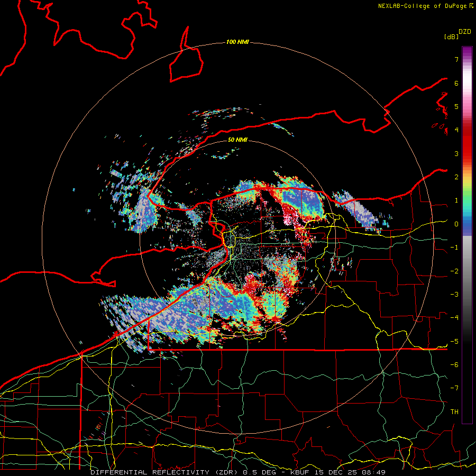Click the 7 value on the color scale
Image resolution: width=476 pixels, height=476 pixels.
point(456,59)
